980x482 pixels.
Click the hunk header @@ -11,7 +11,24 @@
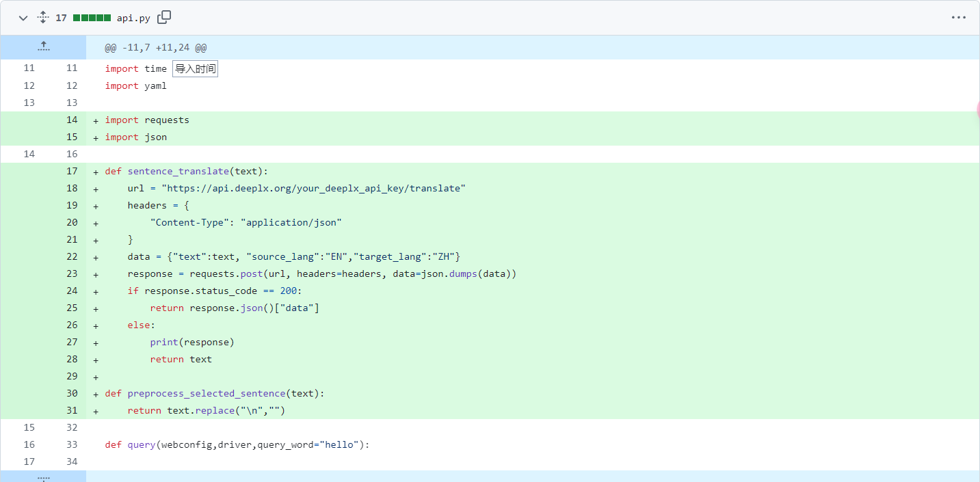pos(156,48)
